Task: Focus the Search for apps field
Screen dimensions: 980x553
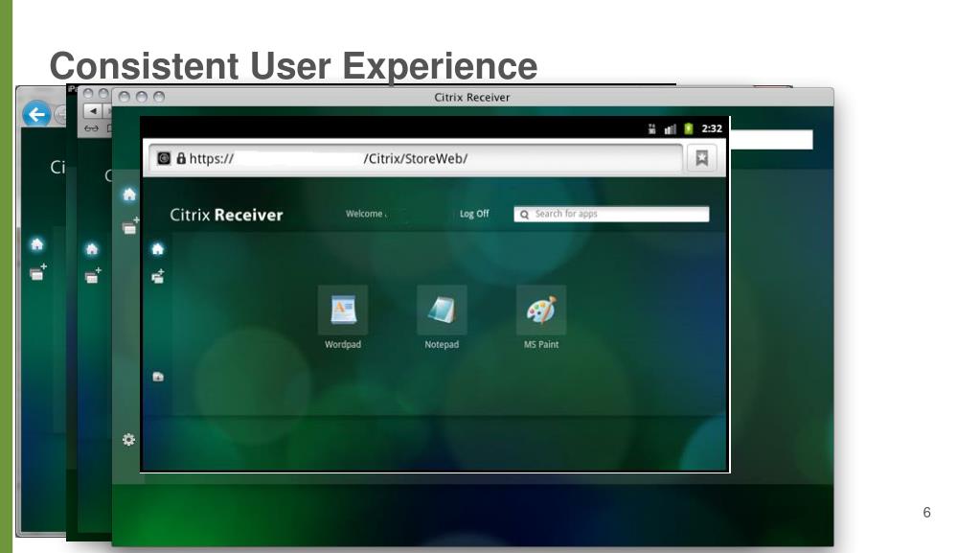Action: coord(611,214)
